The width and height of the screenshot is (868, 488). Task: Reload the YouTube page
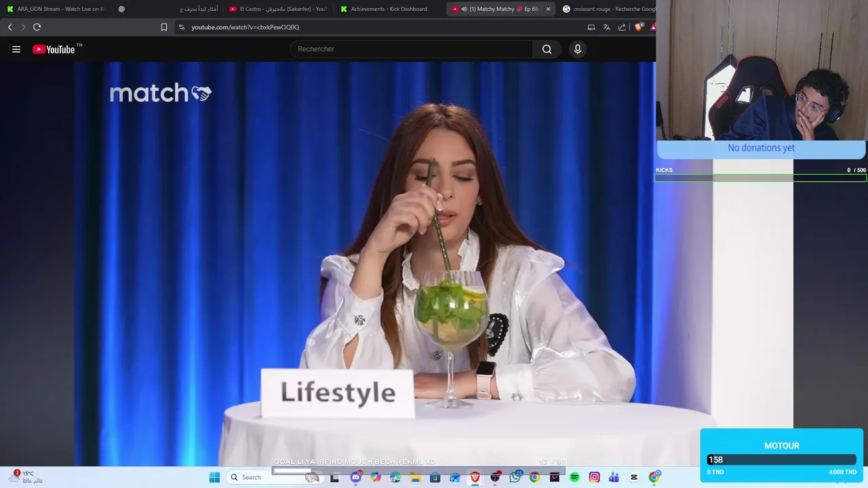37,27
